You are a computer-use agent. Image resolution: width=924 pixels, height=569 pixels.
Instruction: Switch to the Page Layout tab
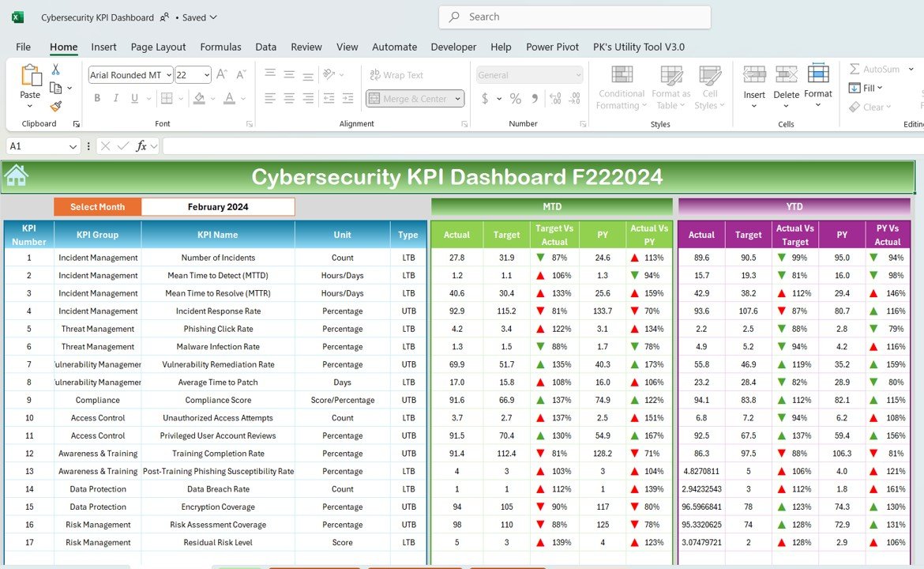pos(158,47)
